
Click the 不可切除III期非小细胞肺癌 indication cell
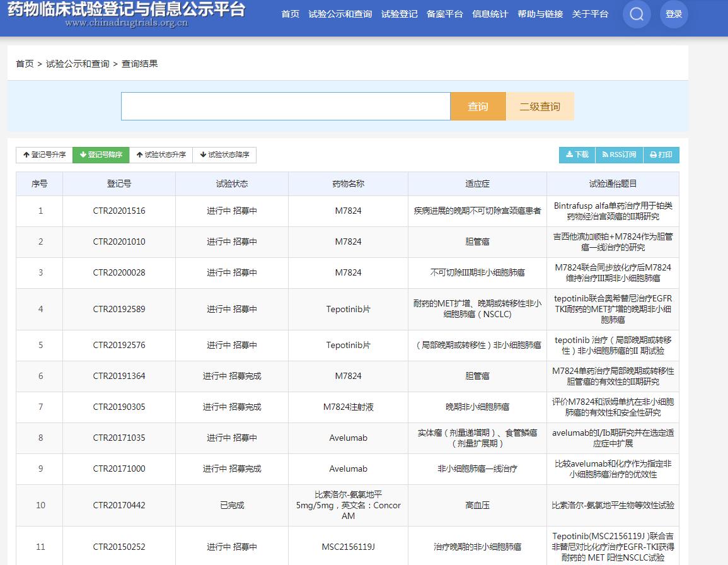(x=477, y=273)
